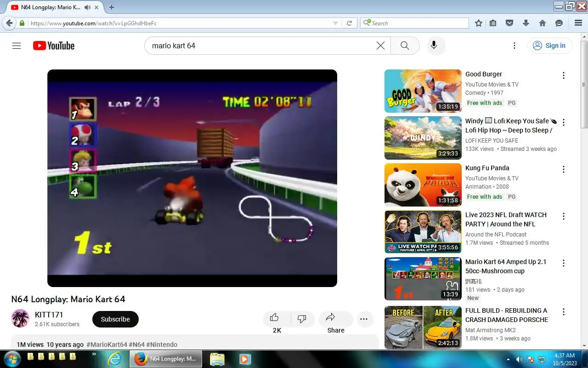This screenshot has width=588, height=368.
Task: Open Firefox downloads arrow
Action: coord(526,23)
